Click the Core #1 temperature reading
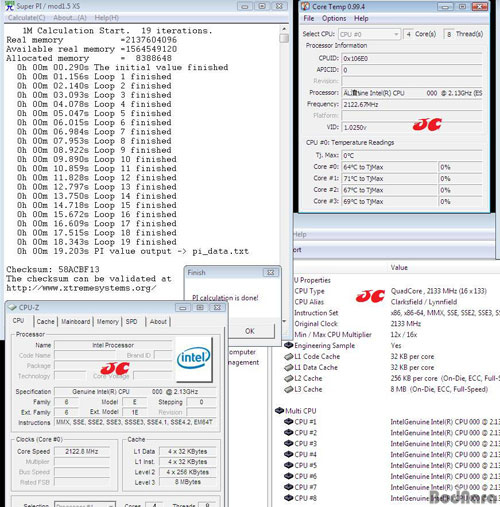This screenshot has height=507, width=500. click(389, 179)
